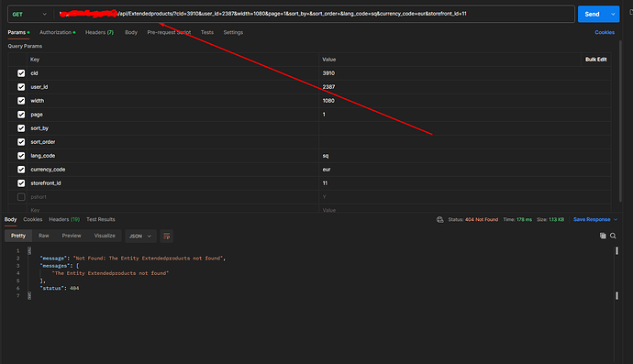Screen dimensions: 633x364
Task: Uncheck the width parameter
Action: 21,101
